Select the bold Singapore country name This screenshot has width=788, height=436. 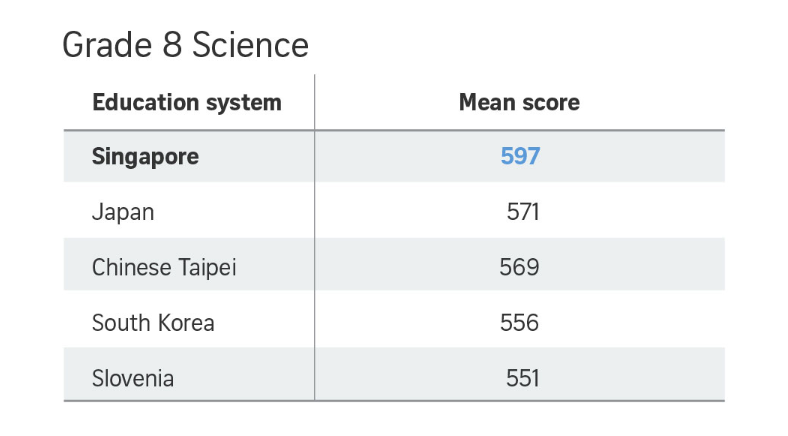pyautogui.click(x=145, y=157)
